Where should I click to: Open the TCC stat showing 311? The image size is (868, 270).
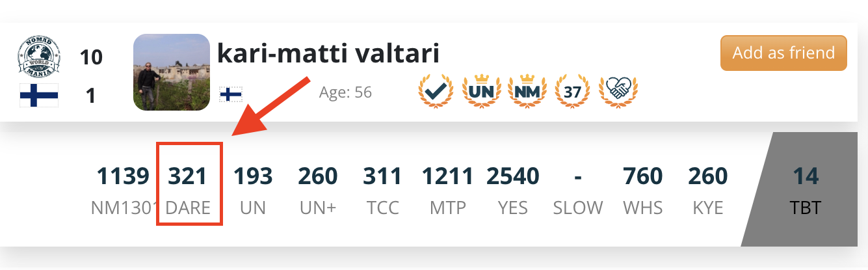click(383, 189)
